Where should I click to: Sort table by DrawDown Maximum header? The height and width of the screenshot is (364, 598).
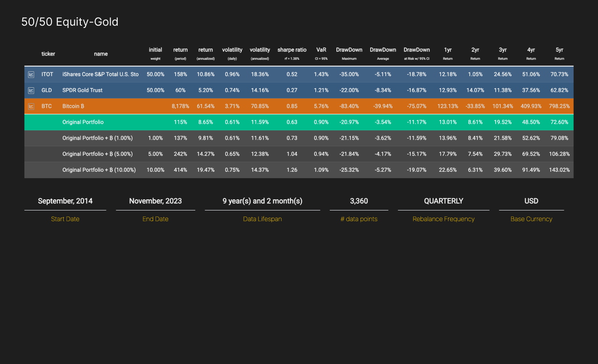349,53
